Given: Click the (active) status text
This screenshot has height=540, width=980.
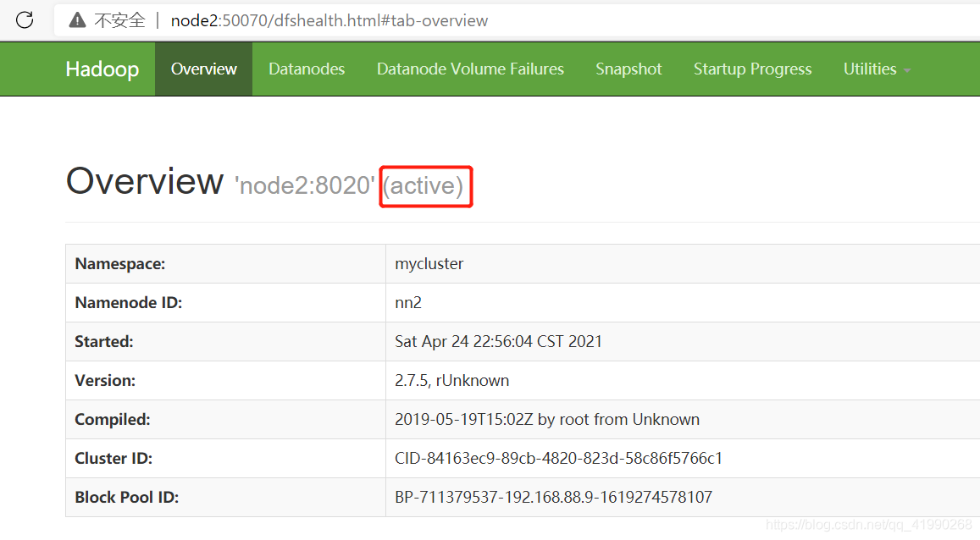Looking at the screenshot, I should 424,186.
